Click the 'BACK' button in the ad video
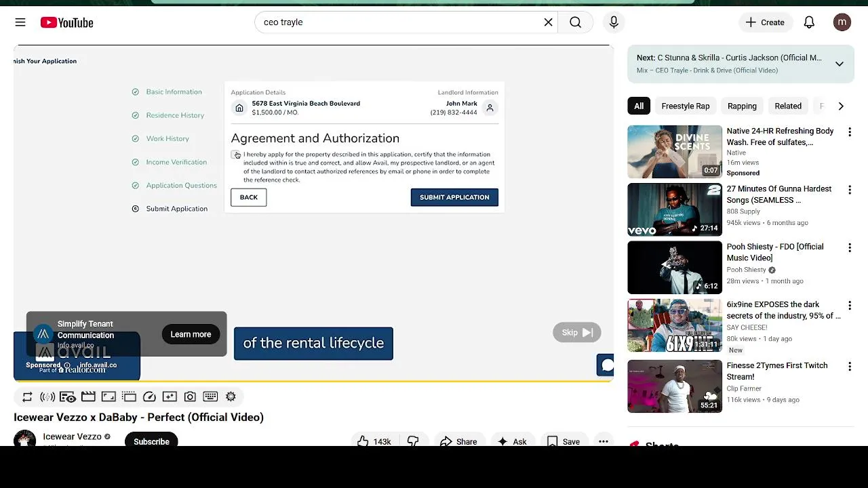Screen dimensions: 868x488 coord(248,197)
